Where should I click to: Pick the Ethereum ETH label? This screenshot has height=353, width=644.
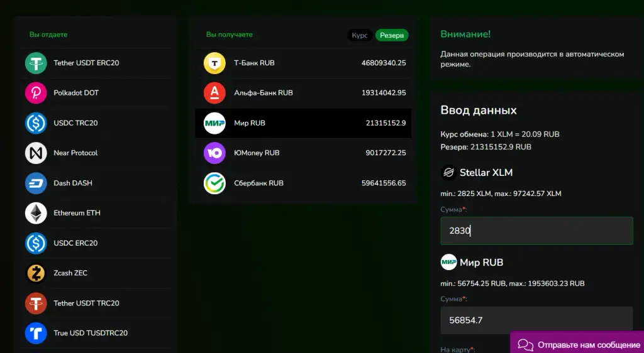pos(77,213)
